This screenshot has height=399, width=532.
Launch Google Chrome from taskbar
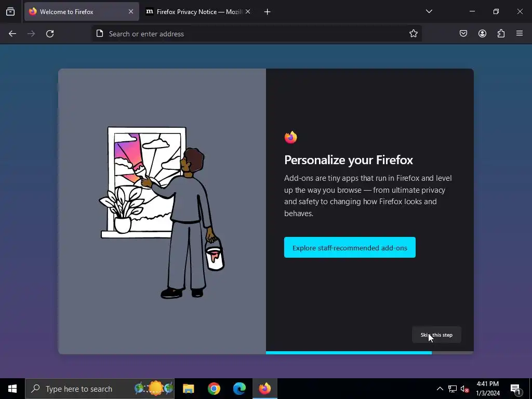(214, 389)
